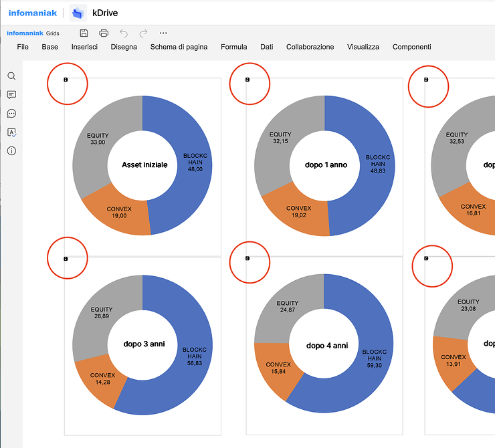Click the infomaniak logo link
Screen dimensions: 495x448
coord(33,13)
